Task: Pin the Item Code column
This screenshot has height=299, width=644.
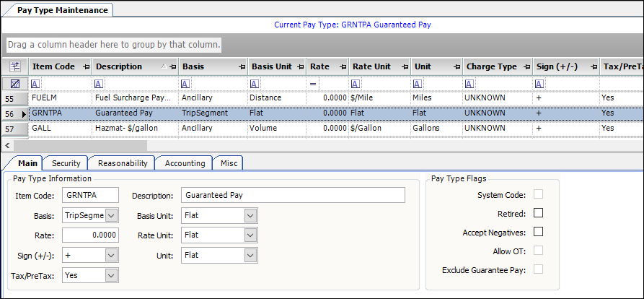Action: click(x=87, y=66)
